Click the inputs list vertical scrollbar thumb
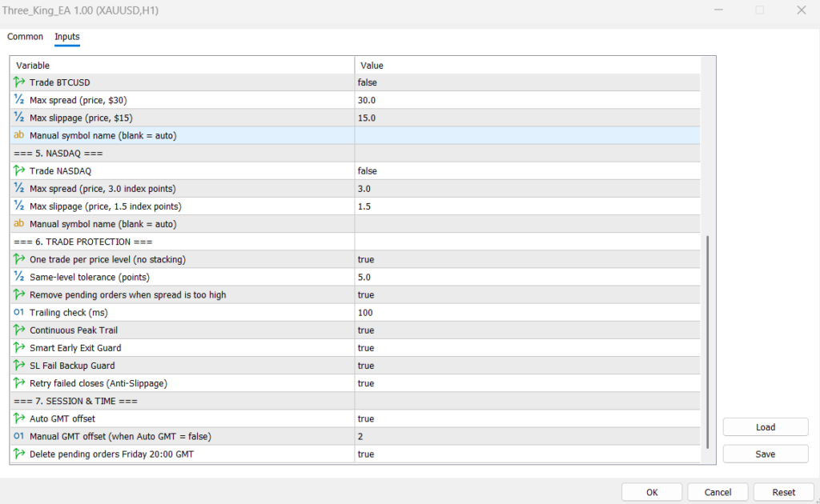820x504 pixels. [708, 342]
